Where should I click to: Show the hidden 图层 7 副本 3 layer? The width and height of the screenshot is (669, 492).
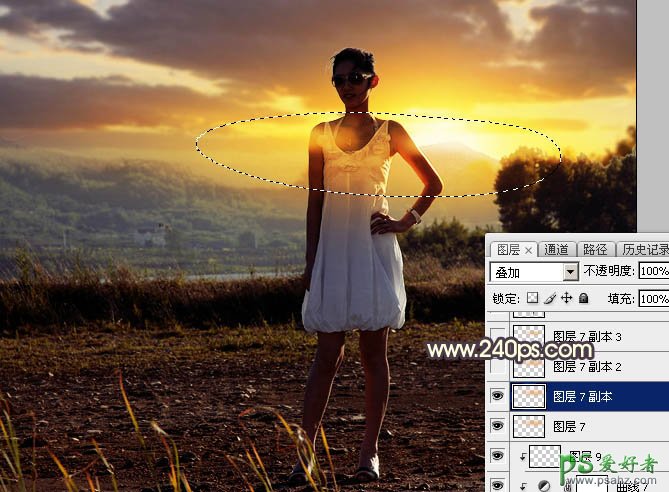497,337
